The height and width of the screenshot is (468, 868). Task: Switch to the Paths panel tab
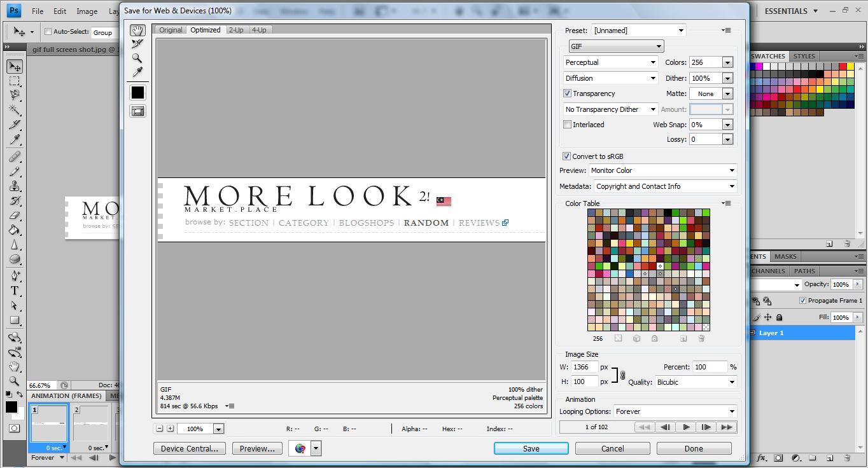coord(804,271)
